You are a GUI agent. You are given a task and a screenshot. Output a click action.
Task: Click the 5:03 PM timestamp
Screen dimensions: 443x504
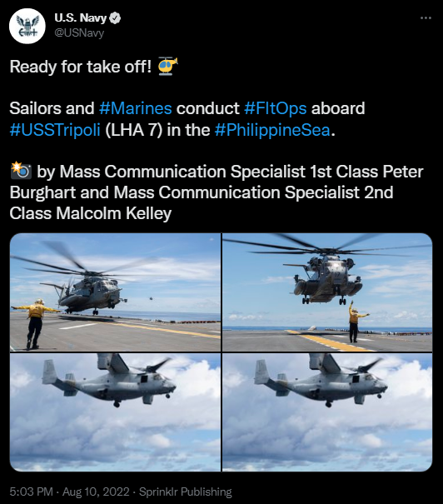point(31,492)
